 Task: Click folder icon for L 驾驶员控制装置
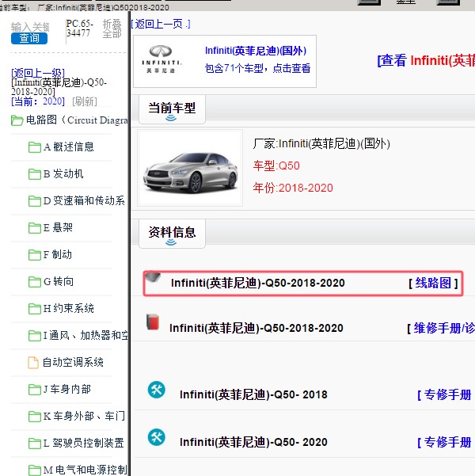pyautogui.click(x=35, y=444)
